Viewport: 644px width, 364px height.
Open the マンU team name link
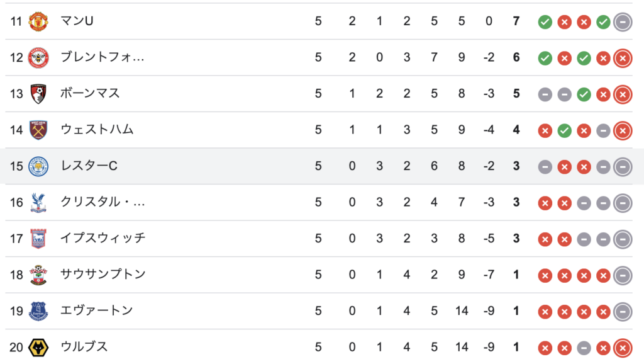[x=77, y=21]
